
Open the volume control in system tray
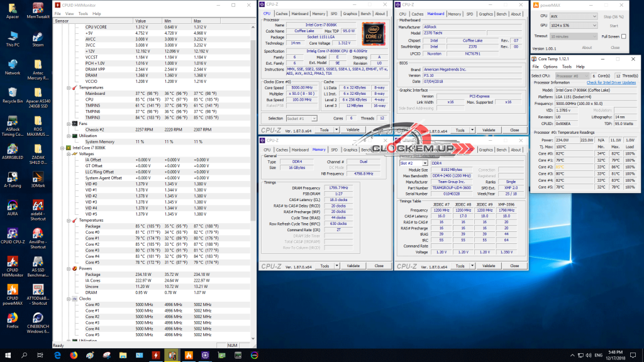tap(589, 356)
